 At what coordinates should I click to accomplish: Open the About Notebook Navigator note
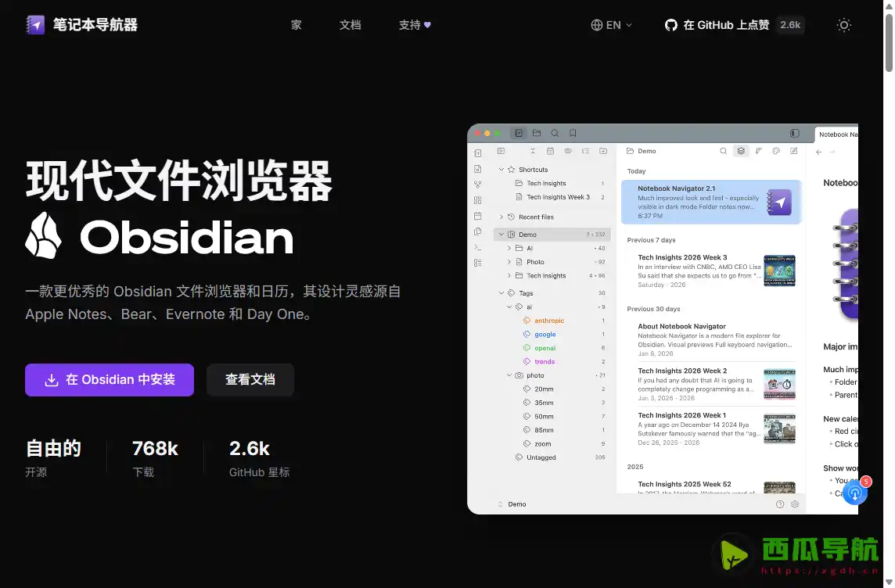pos(711,341)
